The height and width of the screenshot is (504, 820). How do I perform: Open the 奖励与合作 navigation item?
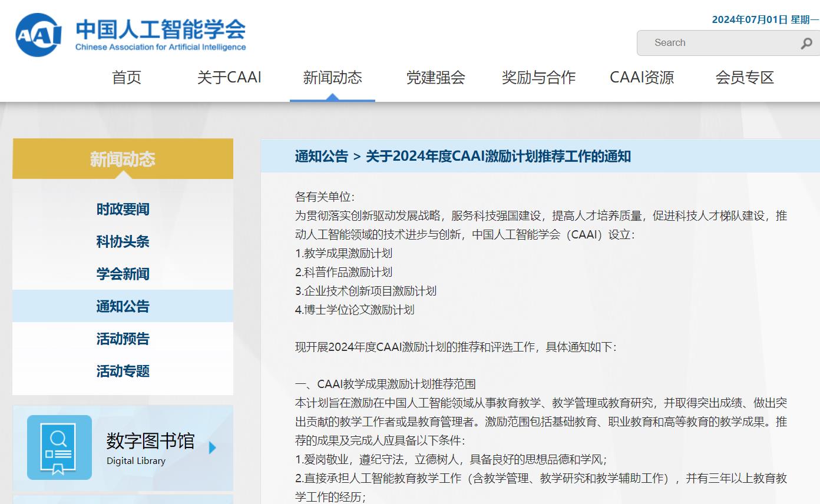tap(538, 77)
